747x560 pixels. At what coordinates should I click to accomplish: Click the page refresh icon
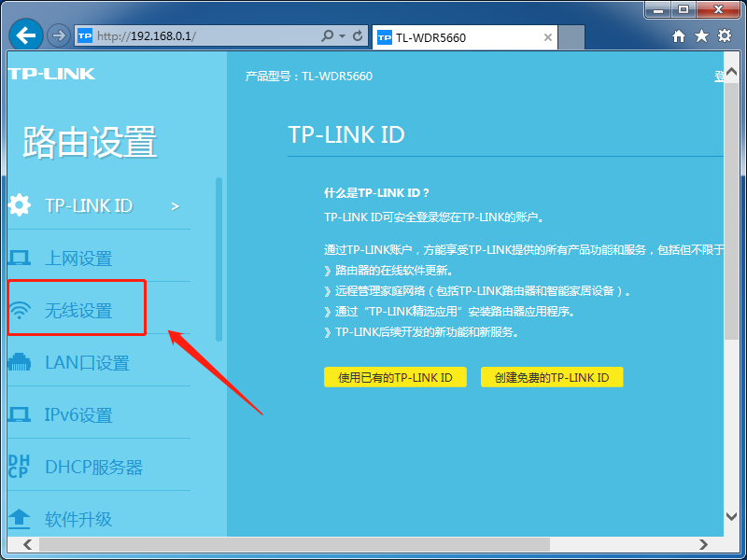click(358, 35)
